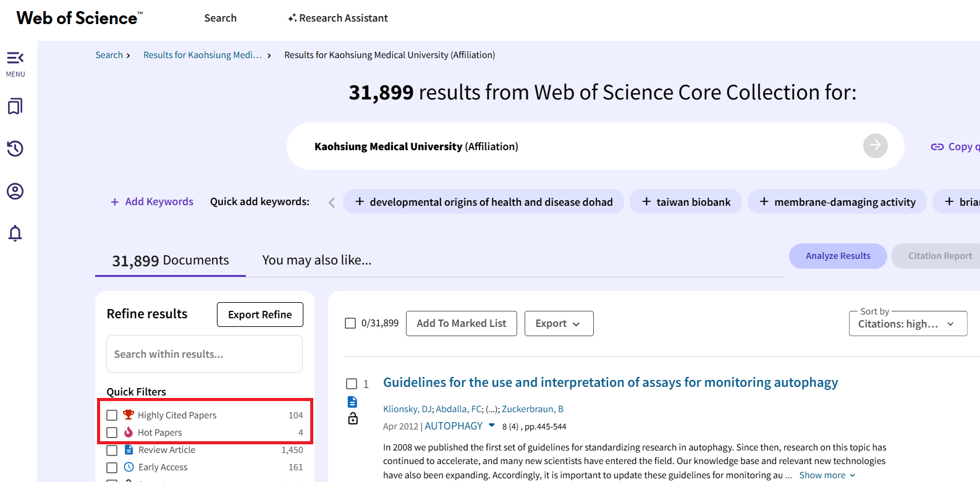Click Export Refine button
This screenshot has width=980, height=482.
(x=260, y=315)
